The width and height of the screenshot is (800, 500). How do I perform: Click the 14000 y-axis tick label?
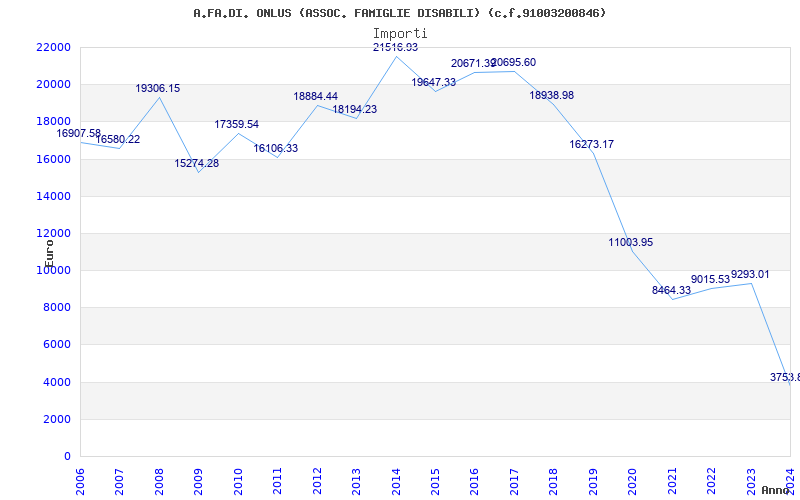(53, 196)
